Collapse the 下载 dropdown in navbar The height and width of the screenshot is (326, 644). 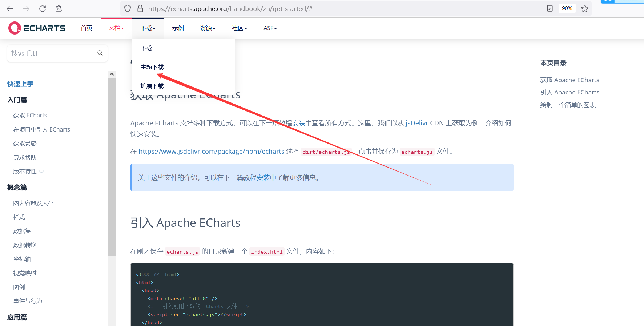pos(148,28)
